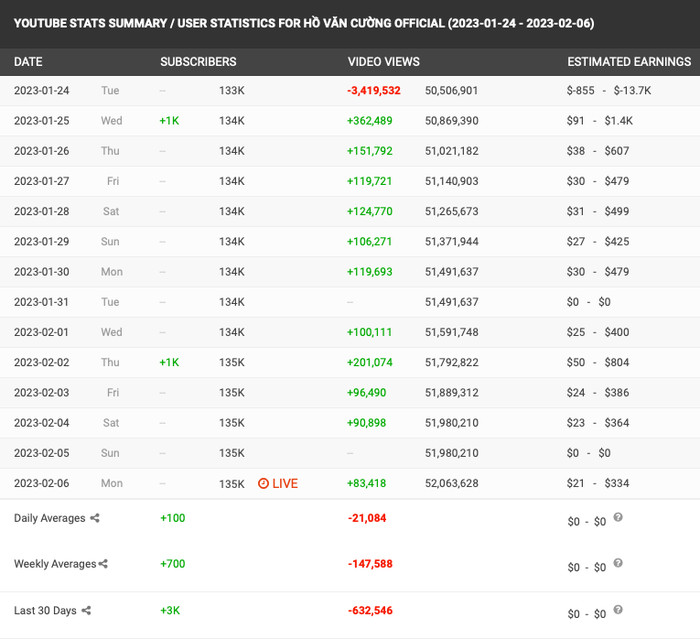Click earnings $91 - $1.4K
This screenshot has height=639, width=700.
(600, 121)
